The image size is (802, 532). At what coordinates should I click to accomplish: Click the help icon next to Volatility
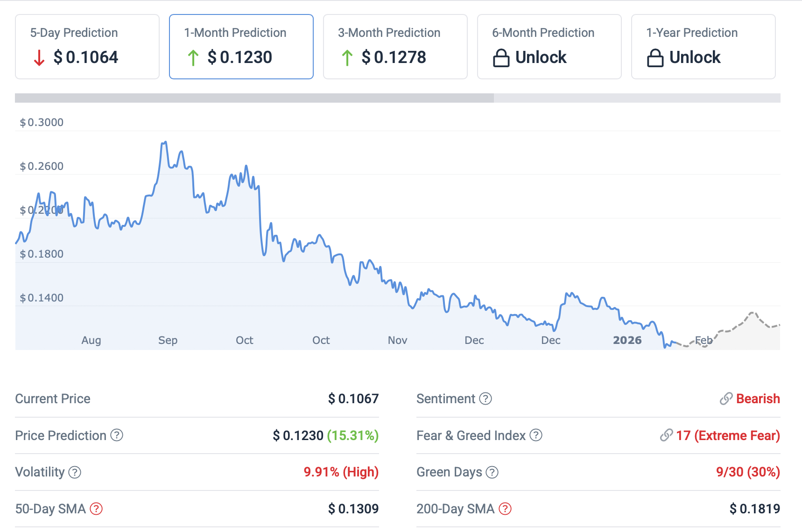(x=75, y=472)
